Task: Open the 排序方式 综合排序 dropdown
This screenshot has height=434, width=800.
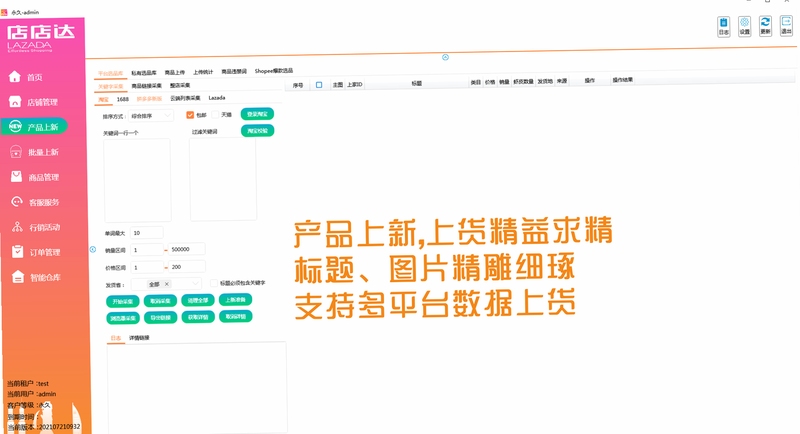Action: [x=151, y=116]
